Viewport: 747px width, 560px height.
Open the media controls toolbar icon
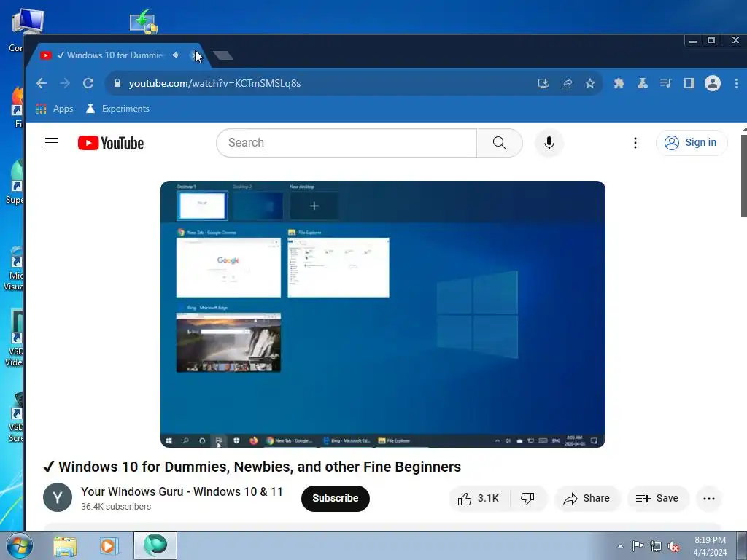point(665,83)
